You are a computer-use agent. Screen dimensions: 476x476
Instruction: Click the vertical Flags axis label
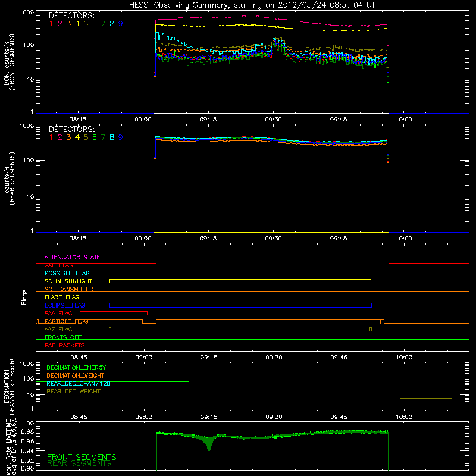[x=24, y=297]
